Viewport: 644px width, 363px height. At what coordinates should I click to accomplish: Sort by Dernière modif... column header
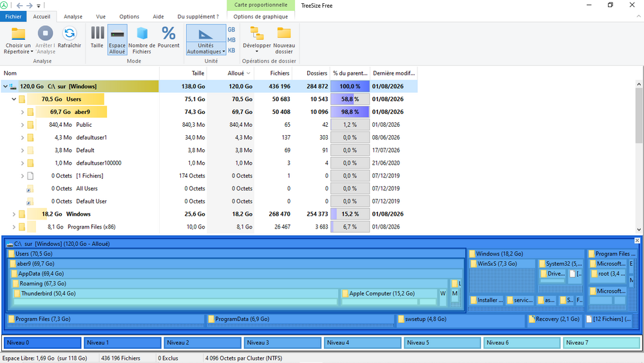pyautogui.click(x=394, y=73)
